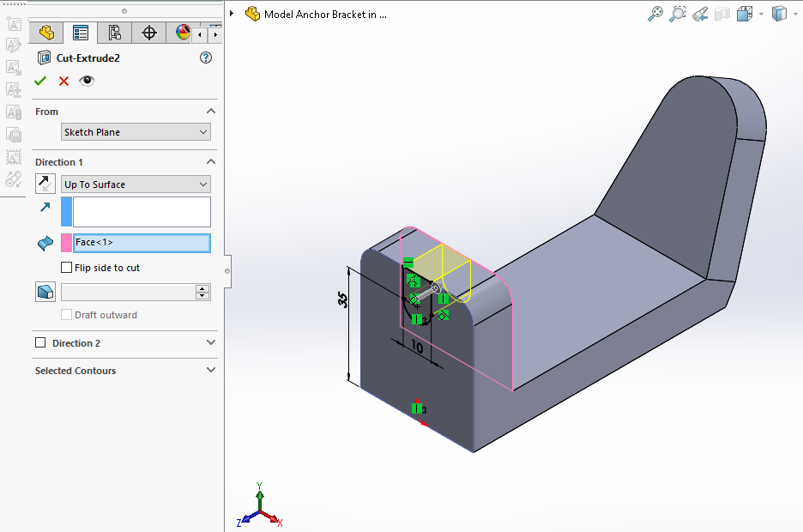This screenshot has width=803, height=532.
Task: Switch to the FeatureManager design tree tab
Action: coord(46,33)
